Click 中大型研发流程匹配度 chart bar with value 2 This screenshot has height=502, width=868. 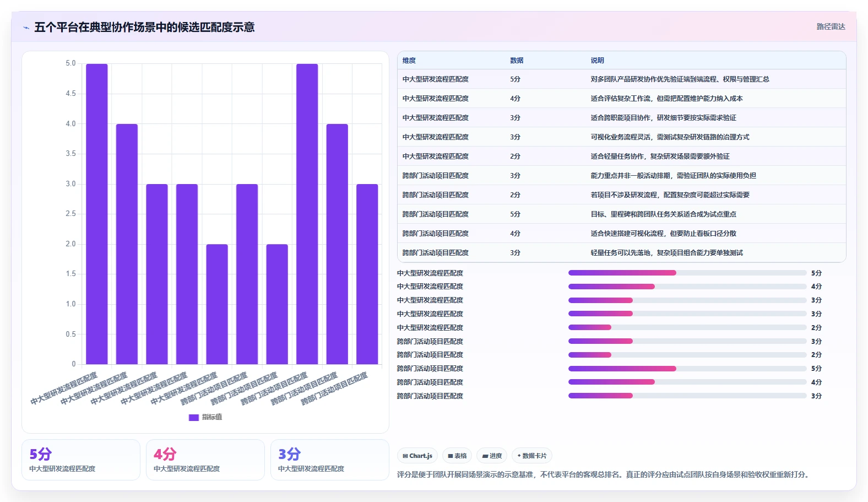click(217, 304)
